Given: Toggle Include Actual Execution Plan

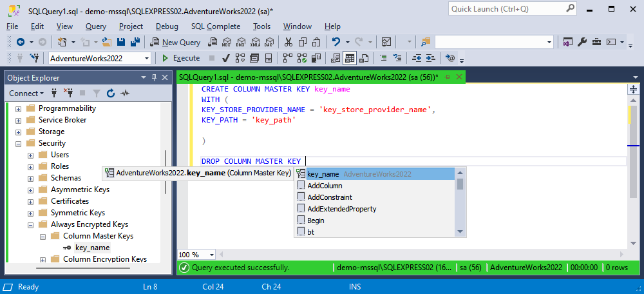Looking at the screenshot, I should click(x=288, y=58).
